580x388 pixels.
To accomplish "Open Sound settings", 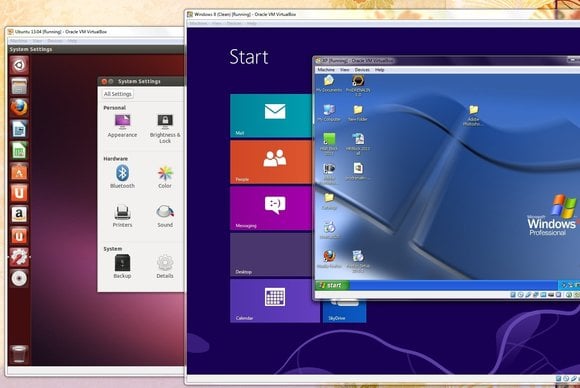I will click(165, 216).
